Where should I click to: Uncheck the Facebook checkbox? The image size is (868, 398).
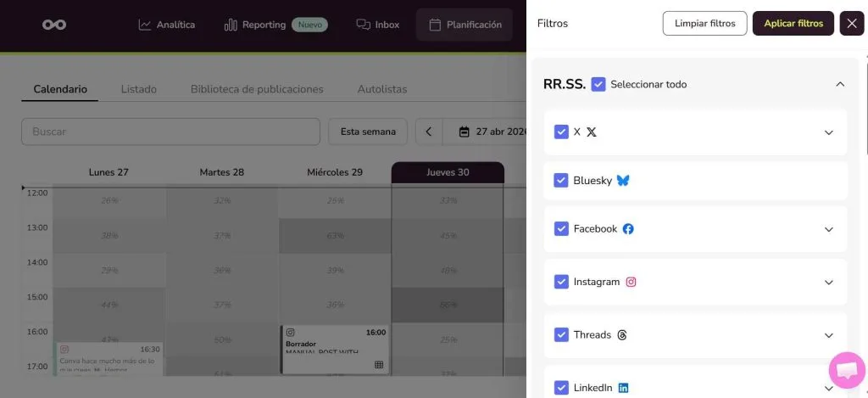tap(561, 229)
